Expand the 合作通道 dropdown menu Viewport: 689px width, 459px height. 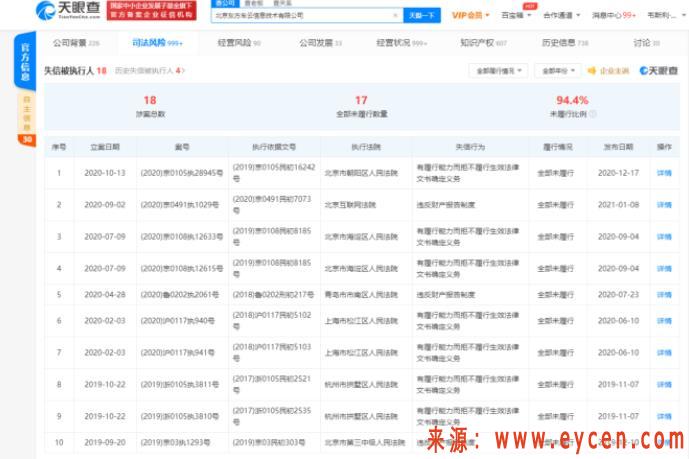point(562,15)
